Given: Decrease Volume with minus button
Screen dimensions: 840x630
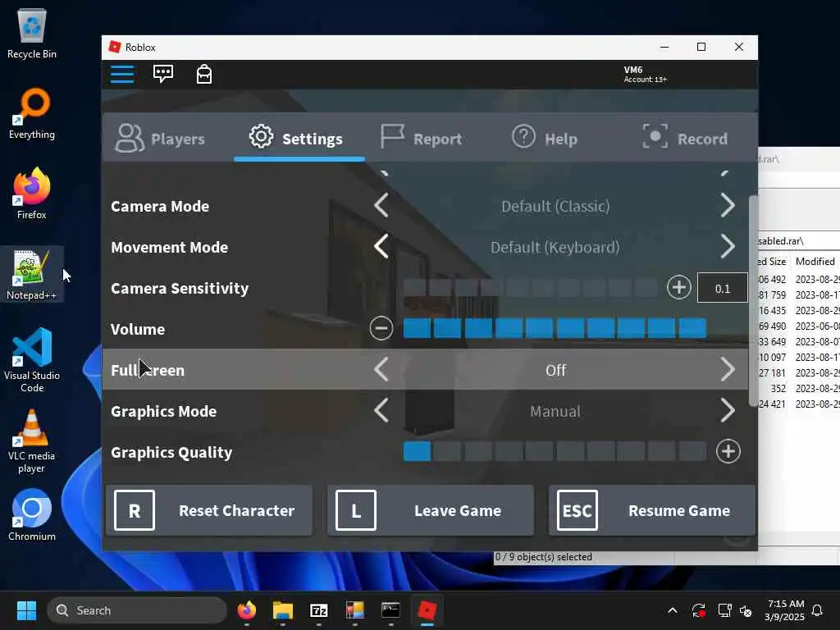Looking at the screenshot, I should [x=381, y=328].
